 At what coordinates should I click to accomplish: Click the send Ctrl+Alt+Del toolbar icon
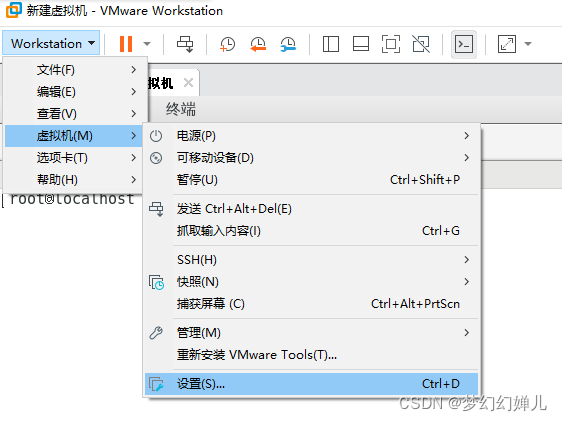pyautogui.click(x=185, y=44)
